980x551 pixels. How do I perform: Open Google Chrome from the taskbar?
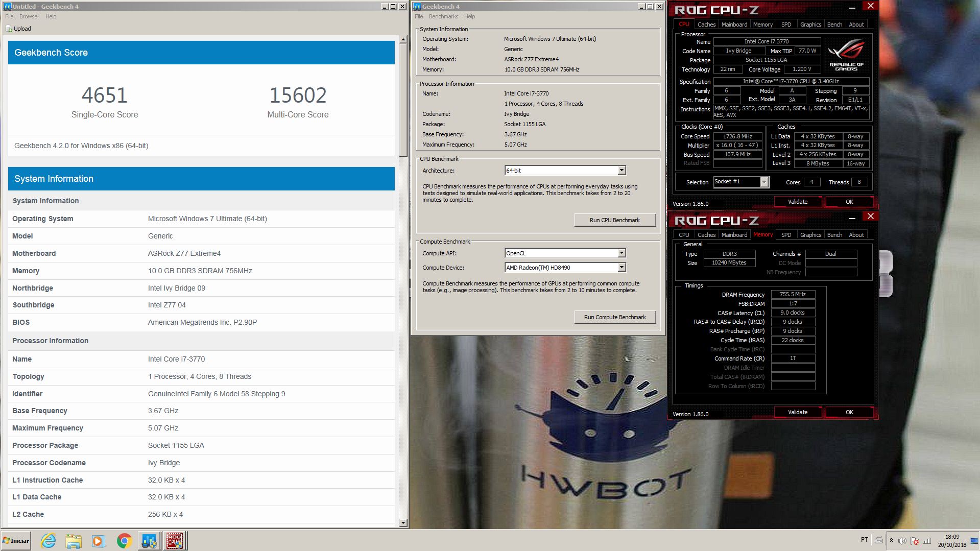[x=124, y=541]
